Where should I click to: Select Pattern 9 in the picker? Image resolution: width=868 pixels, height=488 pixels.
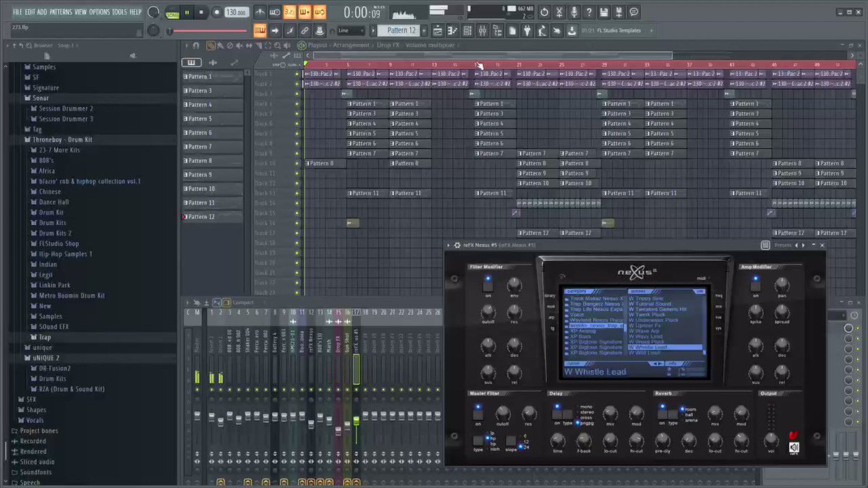click(x=212, y=175)
